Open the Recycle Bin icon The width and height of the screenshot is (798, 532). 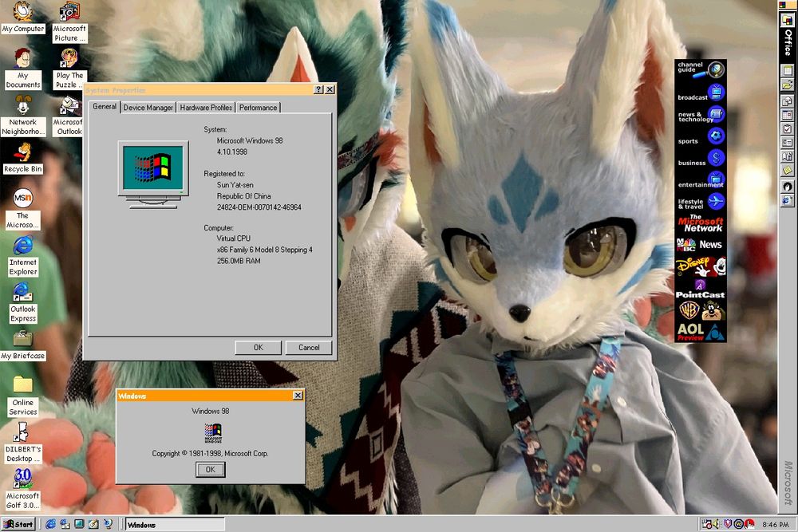point(23,158)
